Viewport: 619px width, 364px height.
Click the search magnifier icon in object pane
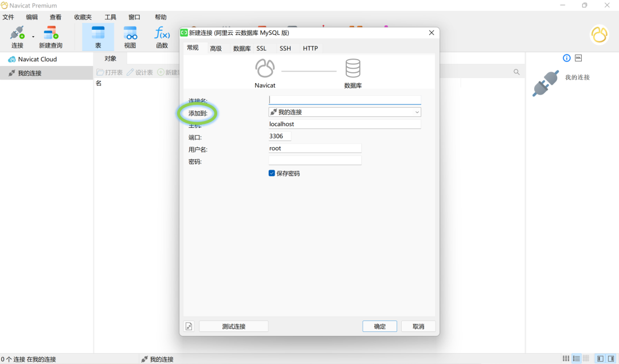tap(516, 72)
